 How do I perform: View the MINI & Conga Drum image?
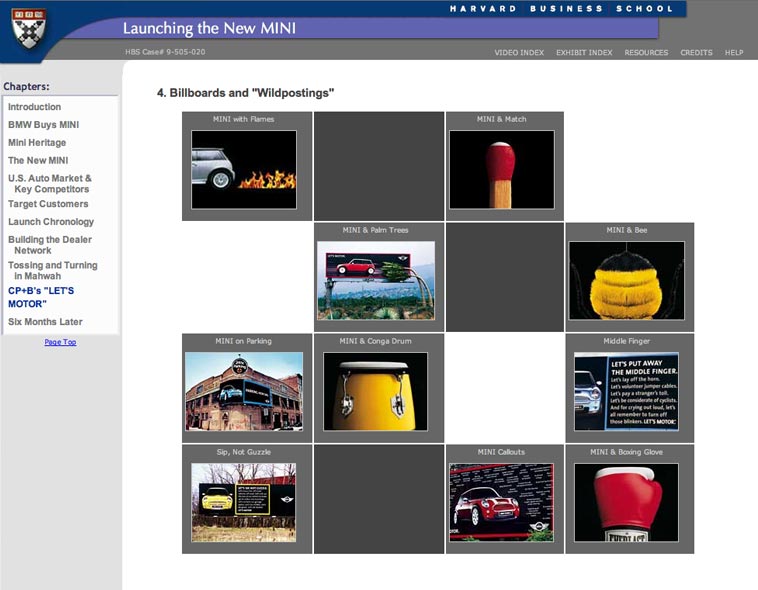375,391
